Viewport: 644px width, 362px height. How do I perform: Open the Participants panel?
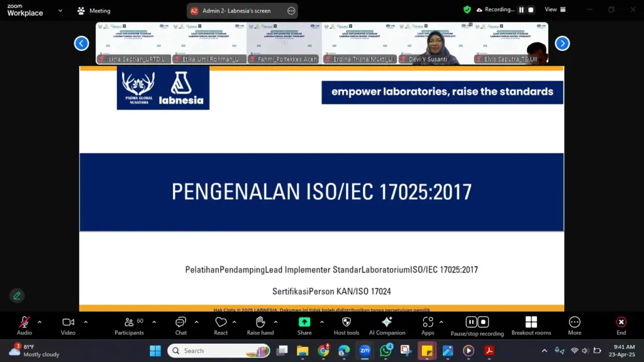tap(129, 326)
